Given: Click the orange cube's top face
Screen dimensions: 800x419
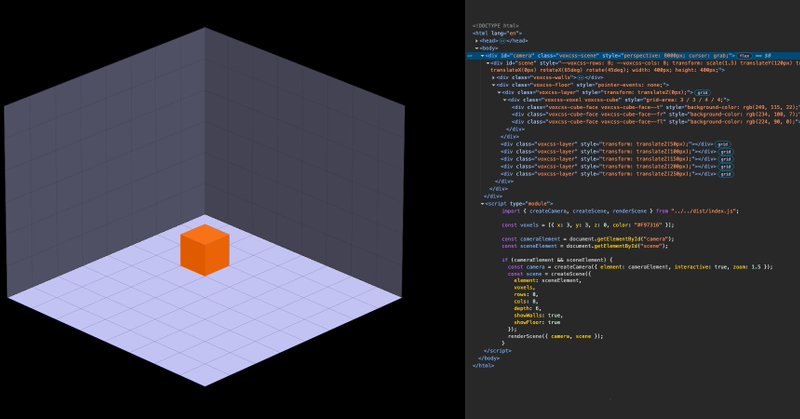Looking at the screenshot, I should 205,234.
